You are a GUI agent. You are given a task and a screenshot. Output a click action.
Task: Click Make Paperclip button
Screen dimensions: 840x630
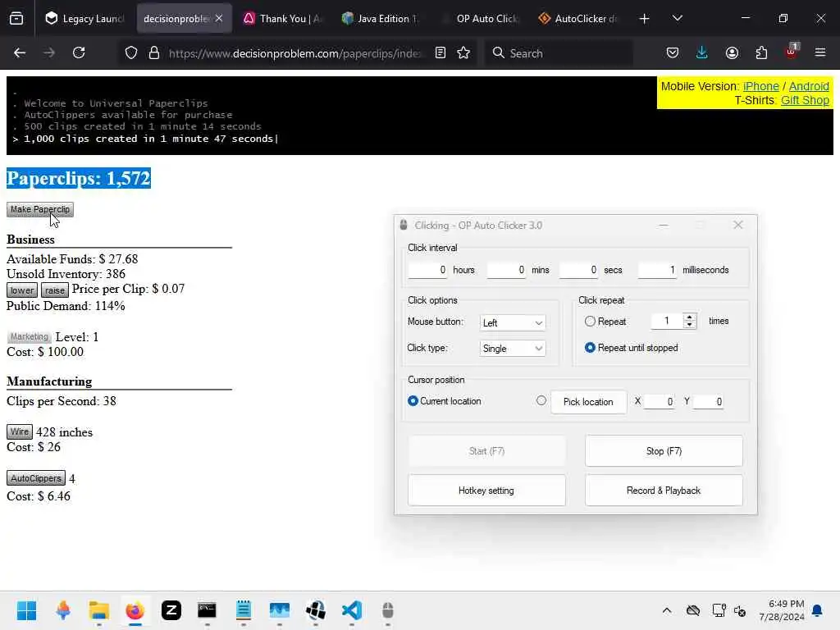(x=40, y=209)
